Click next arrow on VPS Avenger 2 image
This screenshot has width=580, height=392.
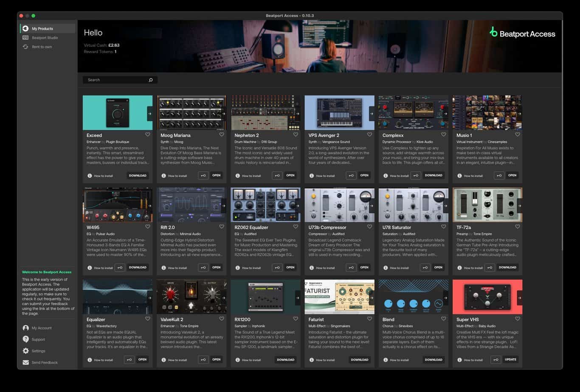point(372,113)
